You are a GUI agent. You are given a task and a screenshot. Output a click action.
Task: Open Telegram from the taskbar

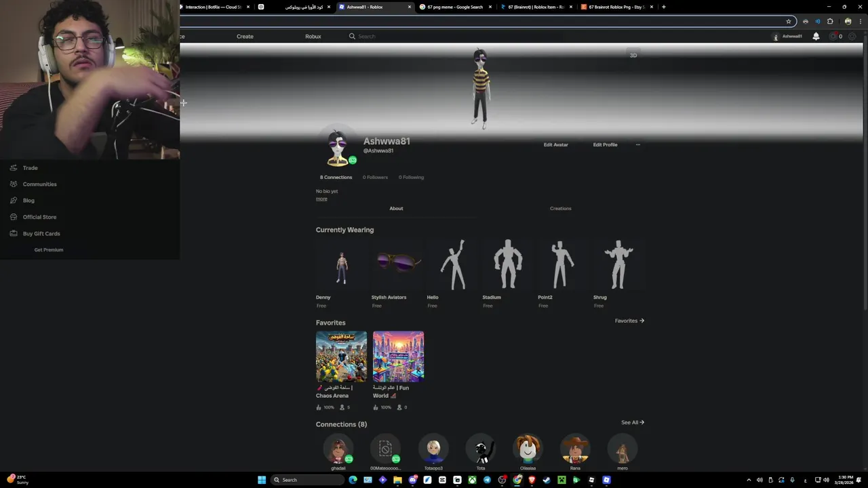(487, 480)
